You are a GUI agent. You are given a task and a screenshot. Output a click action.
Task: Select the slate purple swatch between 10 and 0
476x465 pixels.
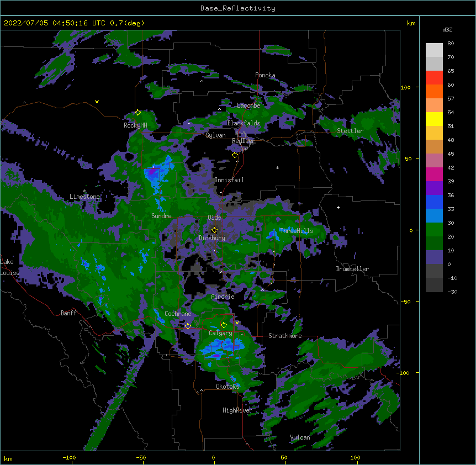434,257
